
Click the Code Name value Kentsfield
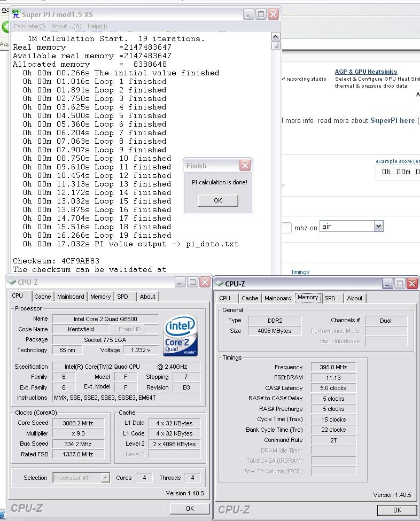[x=81, y=329]
